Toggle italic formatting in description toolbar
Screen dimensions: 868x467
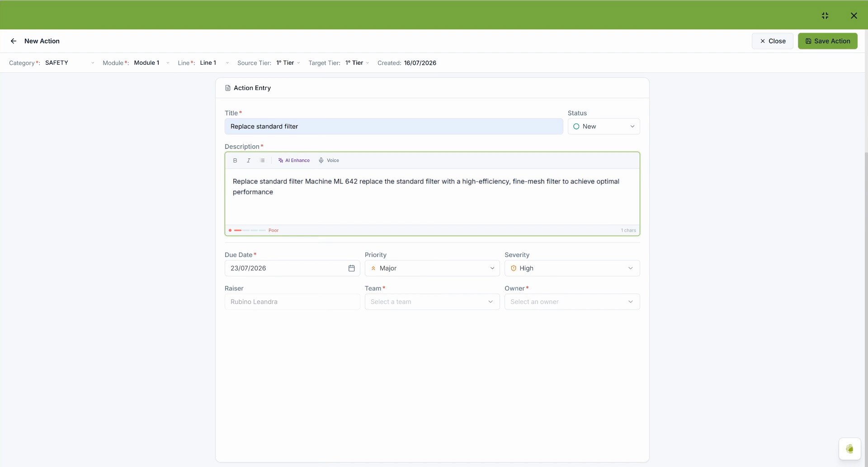click(x=249, y=161)
